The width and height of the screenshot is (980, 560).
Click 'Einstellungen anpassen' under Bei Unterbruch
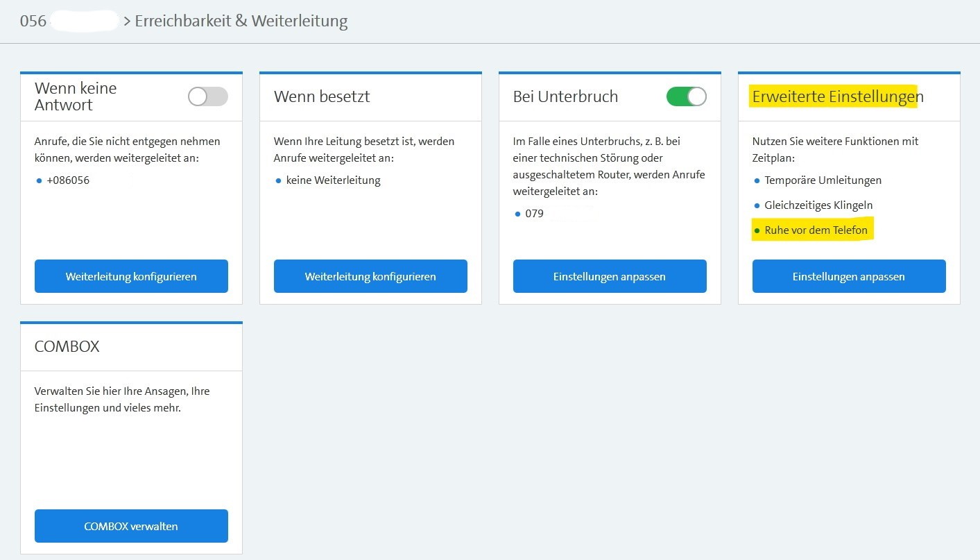click(609, 275)
